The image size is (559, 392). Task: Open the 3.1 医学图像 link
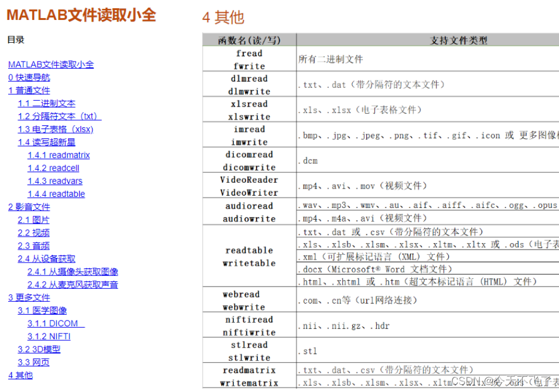coord(42,311)
